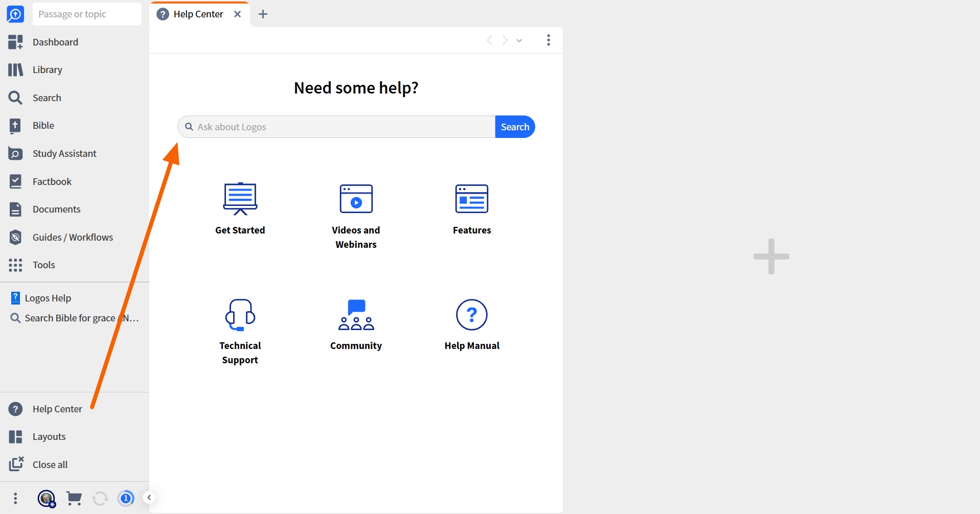Open the sidebar more options menu
980x514 pixels.
click(15, 498)
